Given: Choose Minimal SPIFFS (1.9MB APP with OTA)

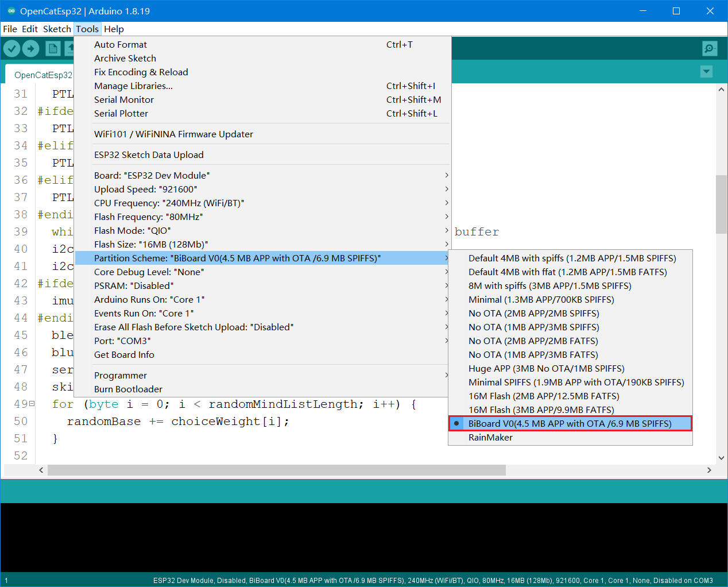Looking at the screenshot, I should 570,382.
